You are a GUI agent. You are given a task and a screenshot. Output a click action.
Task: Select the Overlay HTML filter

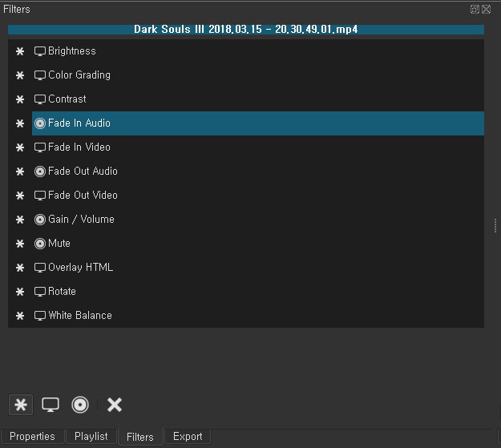pos(258,268)
